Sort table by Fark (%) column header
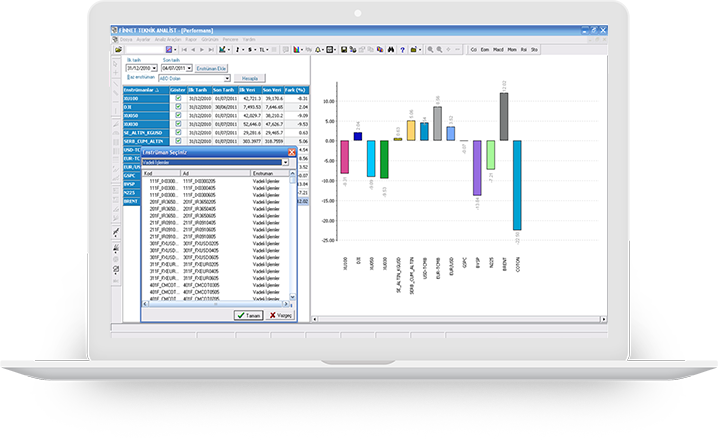The image size is (718, 440). (x=296, y=90)
